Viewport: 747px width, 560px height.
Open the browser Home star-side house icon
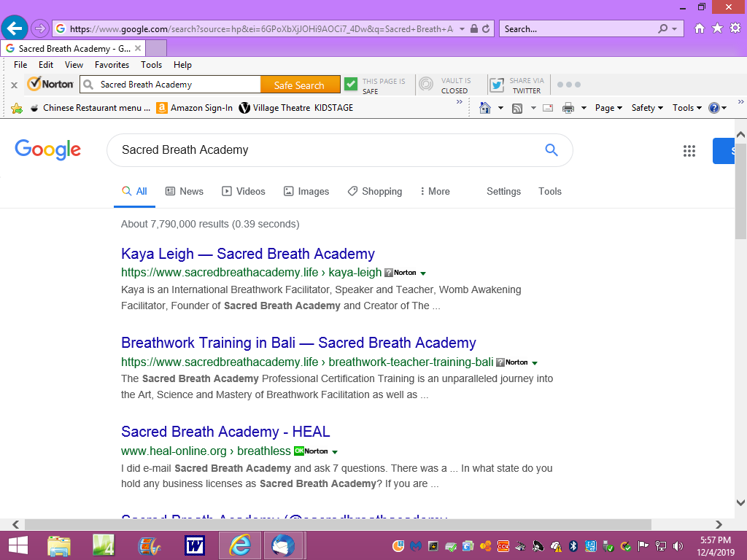pyautogui.click(x=700, y=28)
